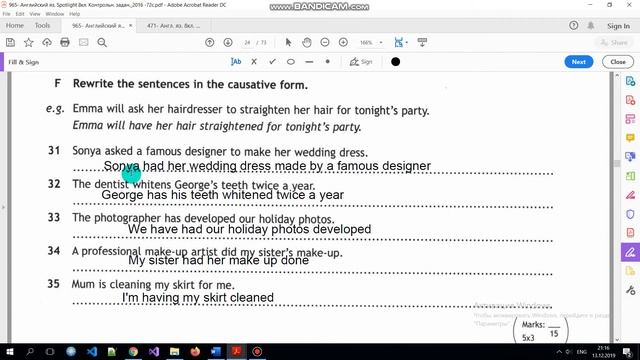Image resolution: width=640 pixels, height=360 pixels.
Task: Open the Sign option
Action: 361,62
